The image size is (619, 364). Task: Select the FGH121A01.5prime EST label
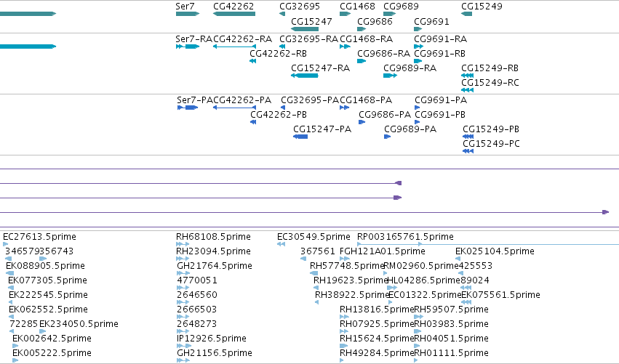[383, 251]
